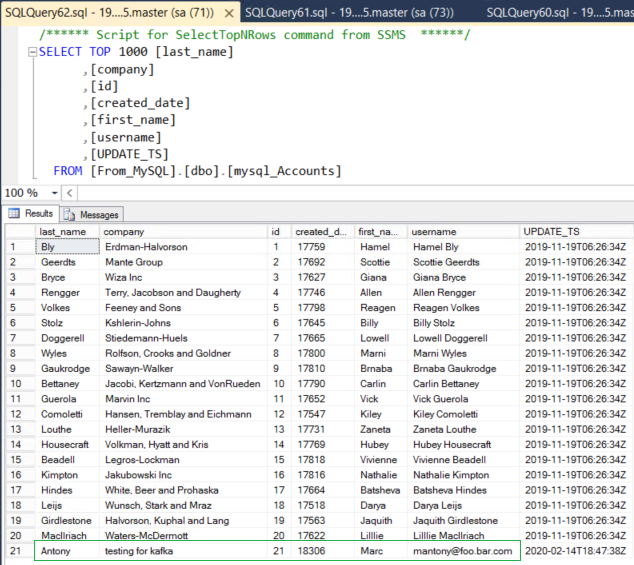The height and width of the screenshot is (565, 634).
Task: Click the 'Bly' last_name cell
Action: pyautogui.click(x=67, y=247)
